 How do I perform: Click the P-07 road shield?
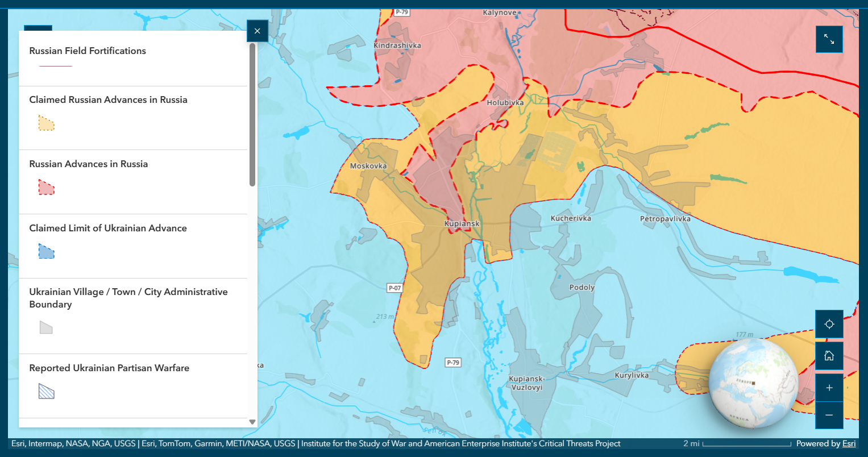(x=395, y=288)
